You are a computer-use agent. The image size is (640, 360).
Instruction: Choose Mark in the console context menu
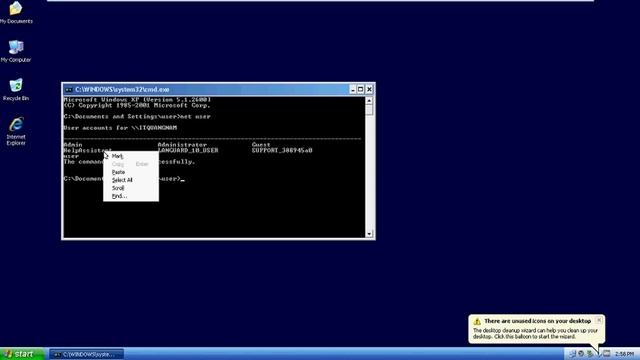131,156
